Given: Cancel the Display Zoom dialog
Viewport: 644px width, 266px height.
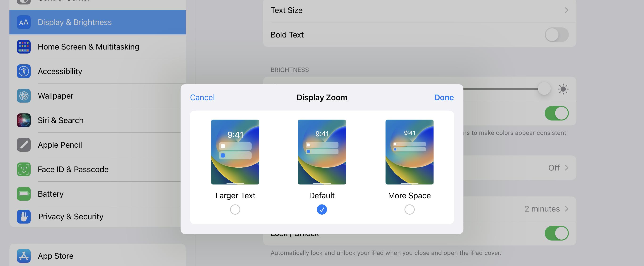Looking at the screenshot, I should click(202, 97).
